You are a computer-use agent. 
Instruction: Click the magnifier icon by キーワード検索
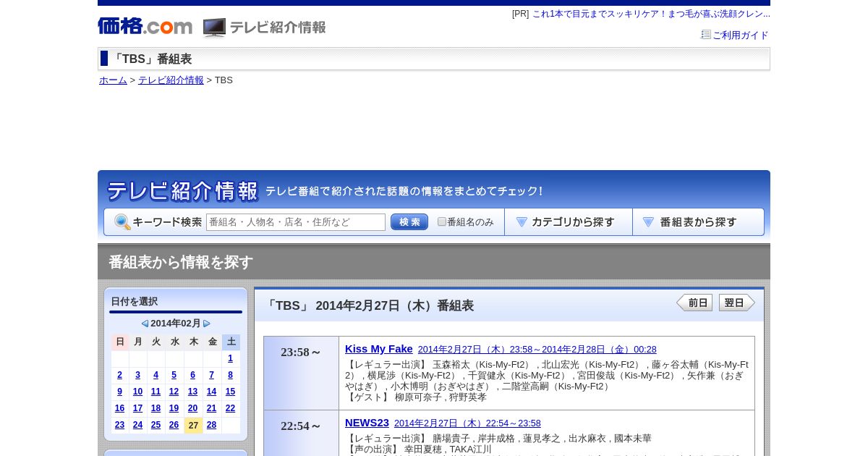pos(122,222)
